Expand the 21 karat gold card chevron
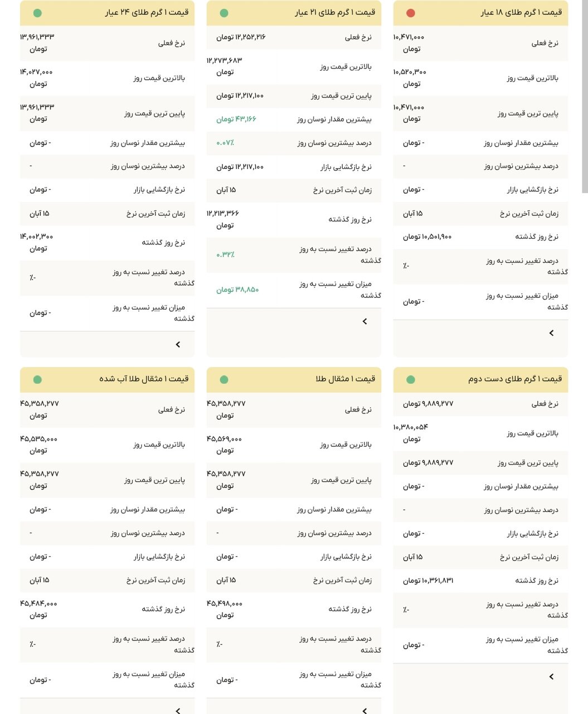 pos(364,321)
